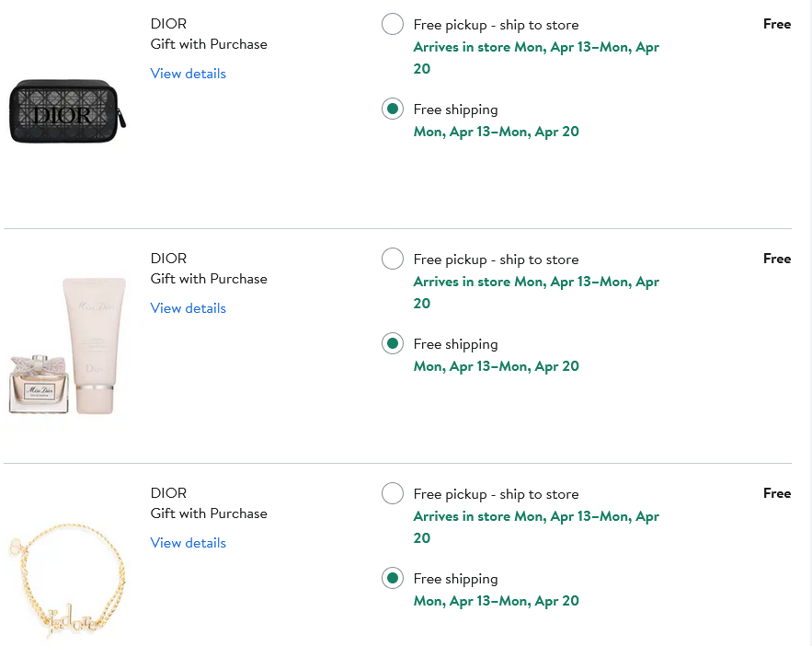Click "Gift with Purchase" text for the bracelet
Screen dimensions: 812x646
click(x=209, y=513)
